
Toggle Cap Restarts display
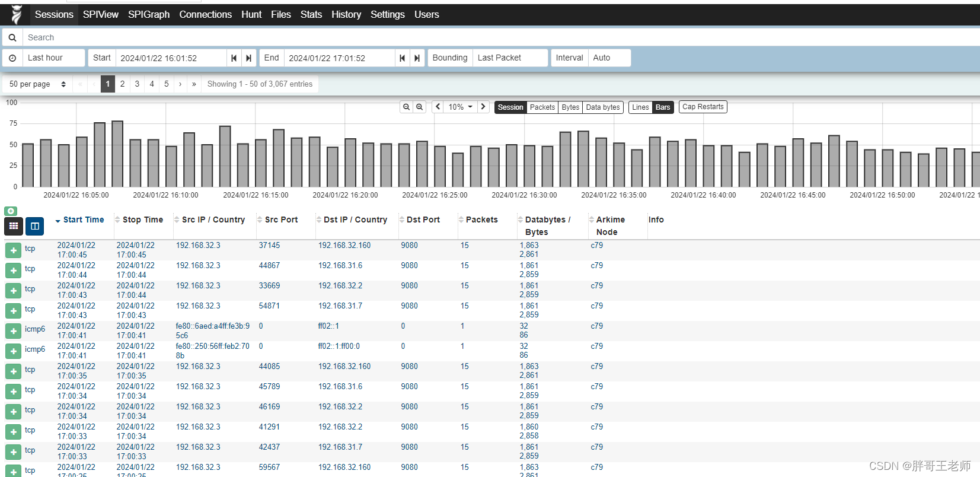703,107
